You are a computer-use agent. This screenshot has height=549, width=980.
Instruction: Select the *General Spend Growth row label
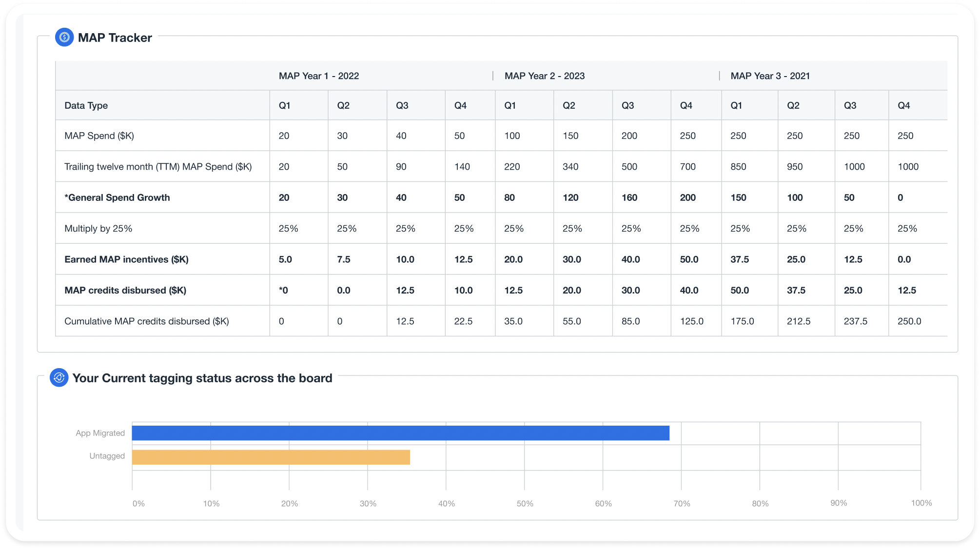pos(117,198)
